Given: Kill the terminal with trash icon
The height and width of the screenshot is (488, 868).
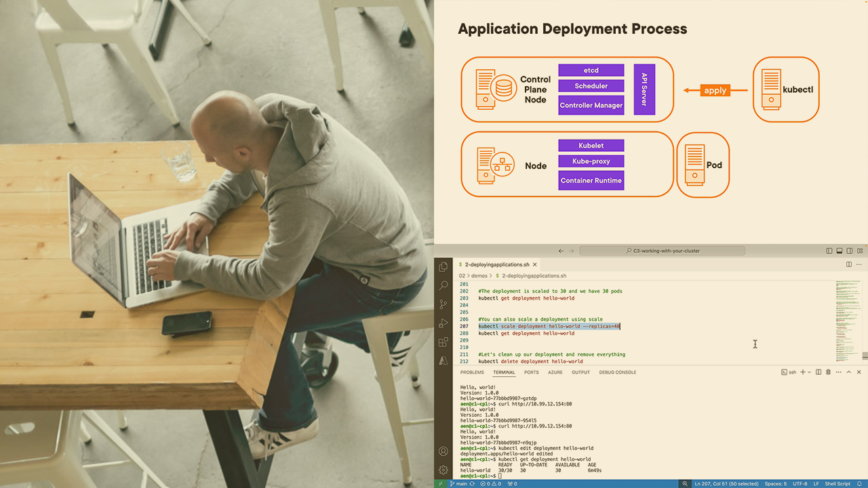Looking at the screenshot, I should (828, 372).
